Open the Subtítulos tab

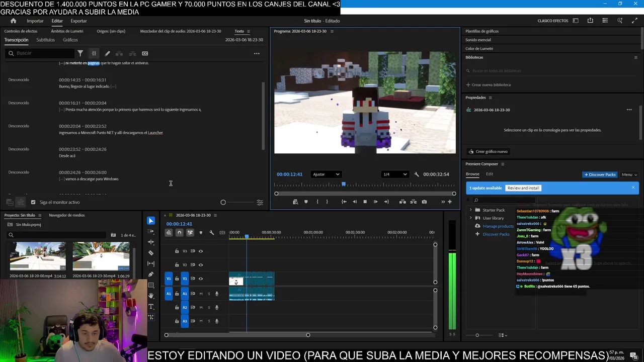45,40
